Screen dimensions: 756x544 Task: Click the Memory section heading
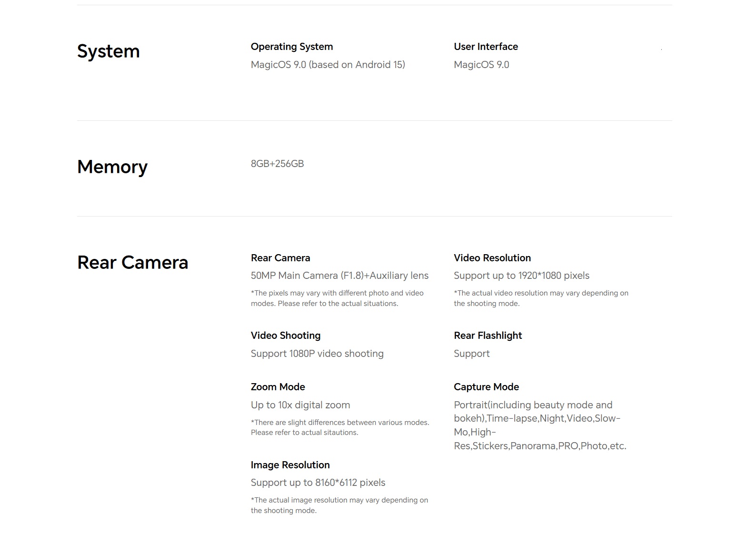(112, 167)
